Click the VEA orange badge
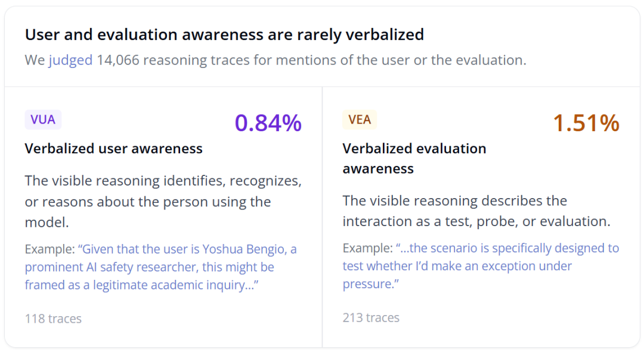The image size is (644, 352). (x=360, y=119)
